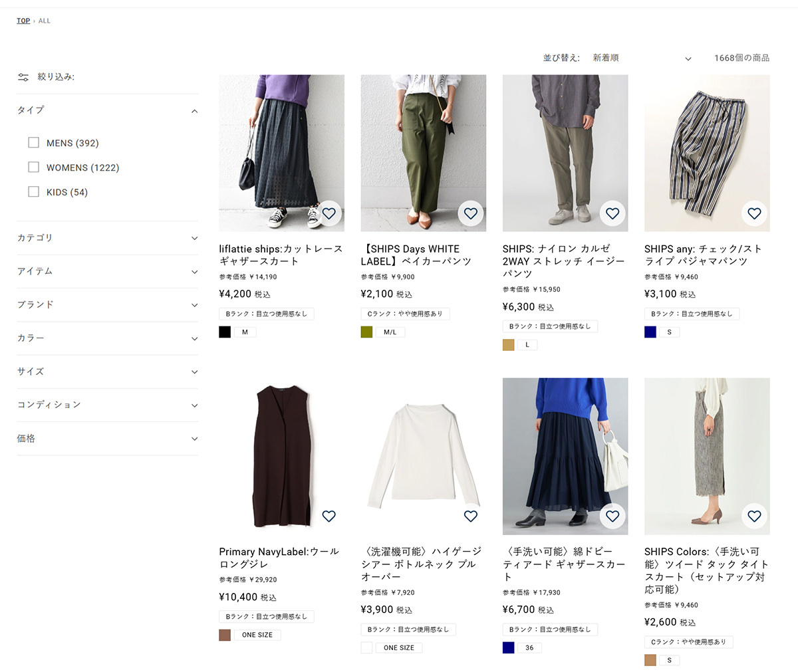The height and width of the screenshot is (672, 798).
Task: Favorite the SHIPS nylon kersey easy pants
Action: (x=612, y=213)
